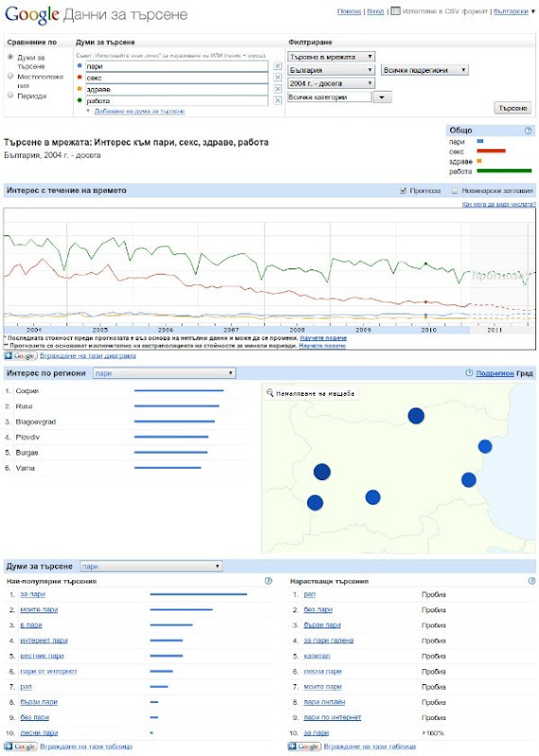Click the 'Вход' sign-in link
The image size is (539, 756).
375,11
